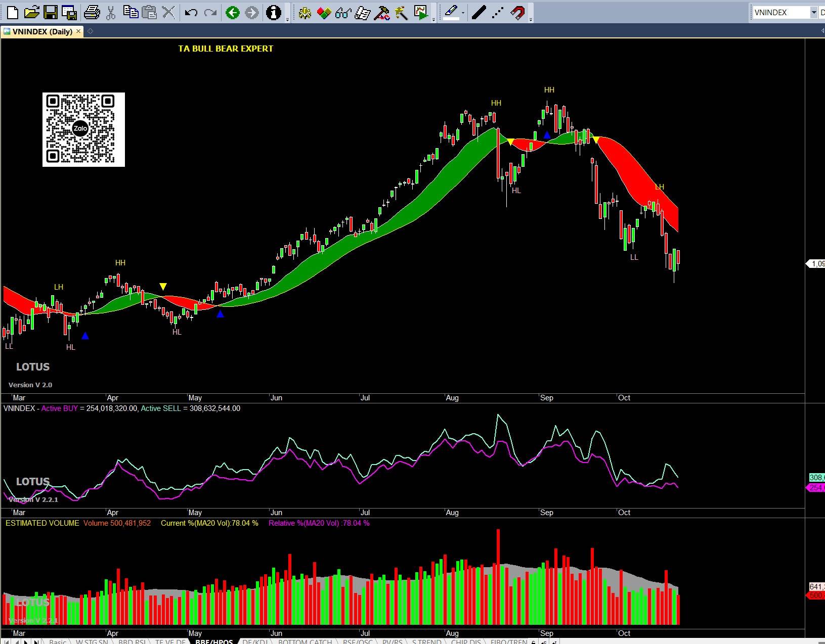Select the dotted line drawing tool

click(498, 13)
